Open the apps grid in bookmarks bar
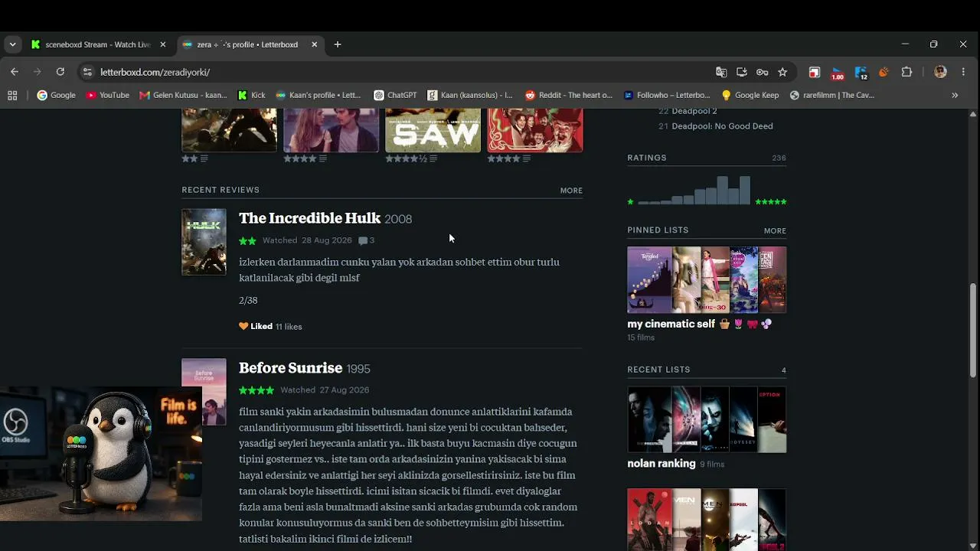Image resolution: width=980 pixels, height=551 pixels. pos(12,96)
